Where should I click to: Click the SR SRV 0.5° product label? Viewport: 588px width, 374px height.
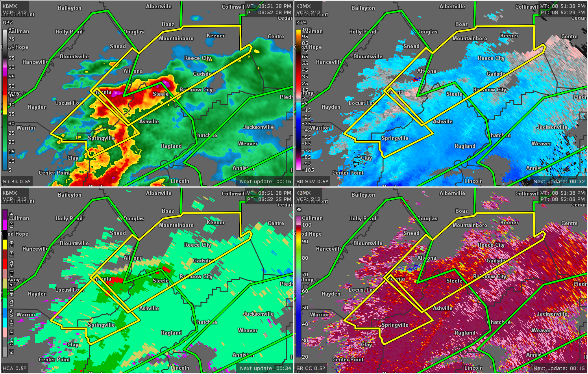click(312, 182)
